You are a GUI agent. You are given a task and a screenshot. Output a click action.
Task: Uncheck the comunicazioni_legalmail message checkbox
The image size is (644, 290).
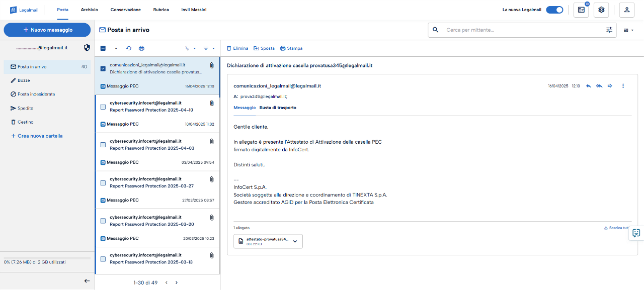(x=103, y=68)
